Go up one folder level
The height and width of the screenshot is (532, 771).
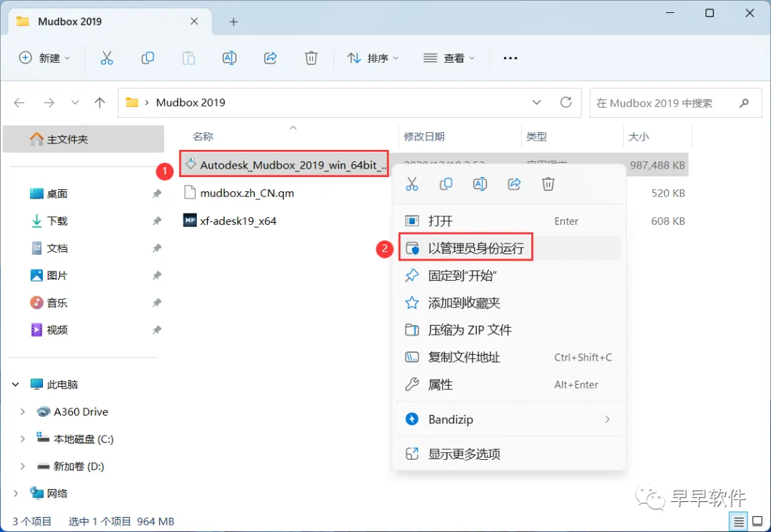coord(100,103)
